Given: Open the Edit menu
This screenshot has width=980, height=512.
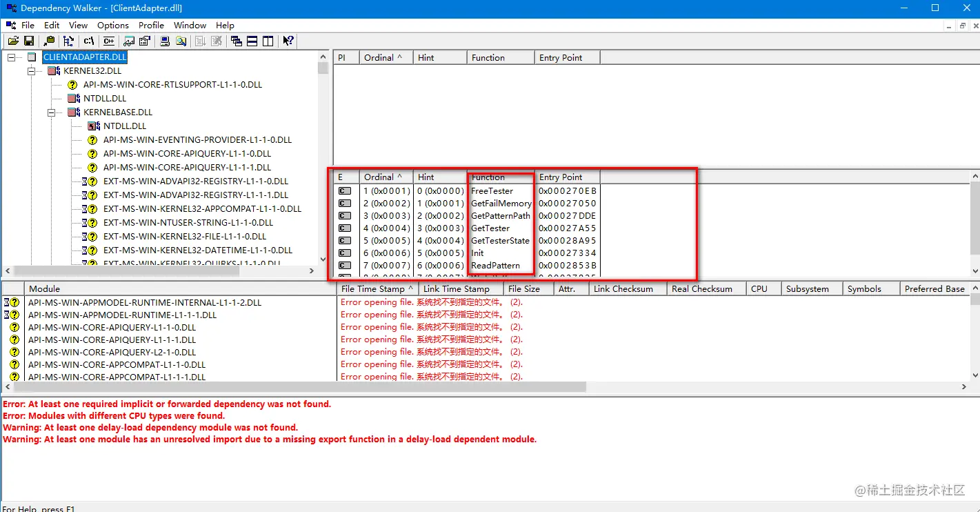Looking at the screenshot, I should [x=52, y=25].
